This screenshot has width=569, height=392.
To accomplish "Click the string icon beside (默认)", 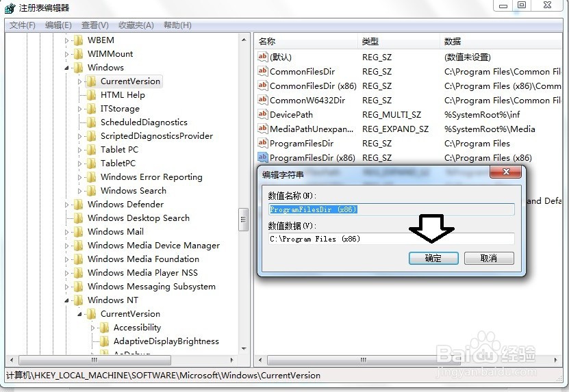I will point(262,57).
